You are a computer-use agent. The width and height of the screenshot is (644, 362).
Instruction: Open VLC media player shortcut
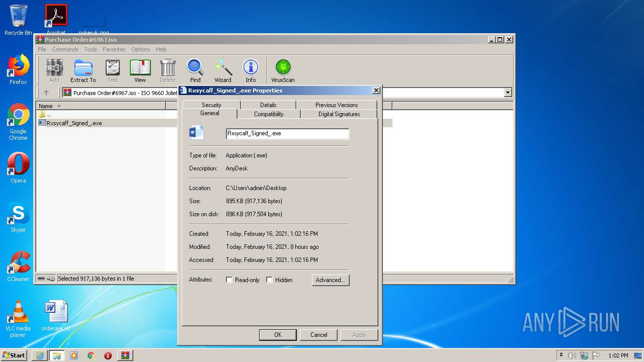coord(18,319)
